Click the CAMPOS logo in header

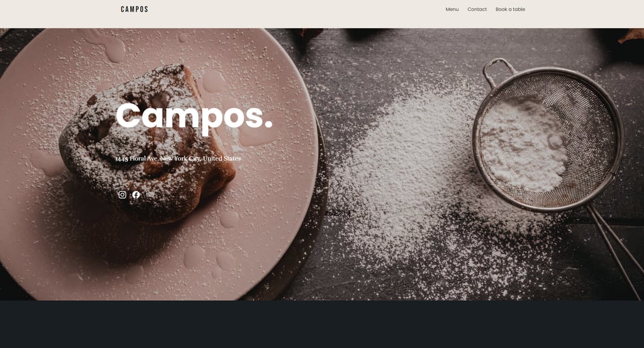pos(135,9)
